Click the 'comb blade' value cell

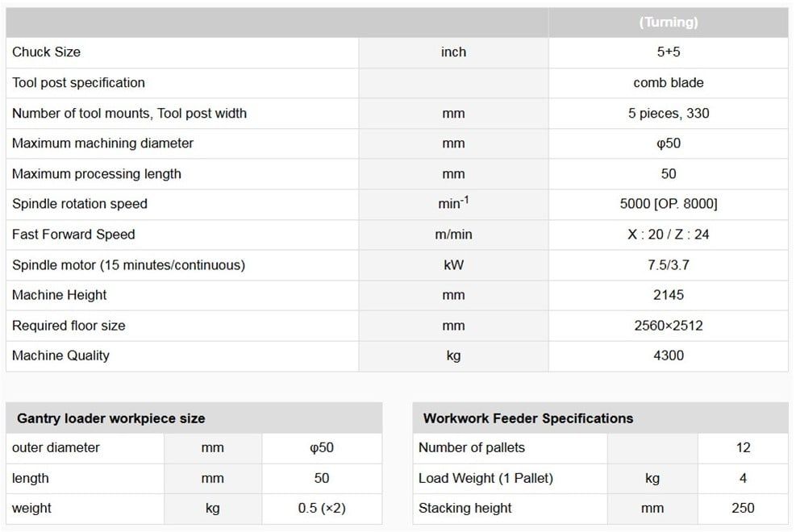[668, 82]
